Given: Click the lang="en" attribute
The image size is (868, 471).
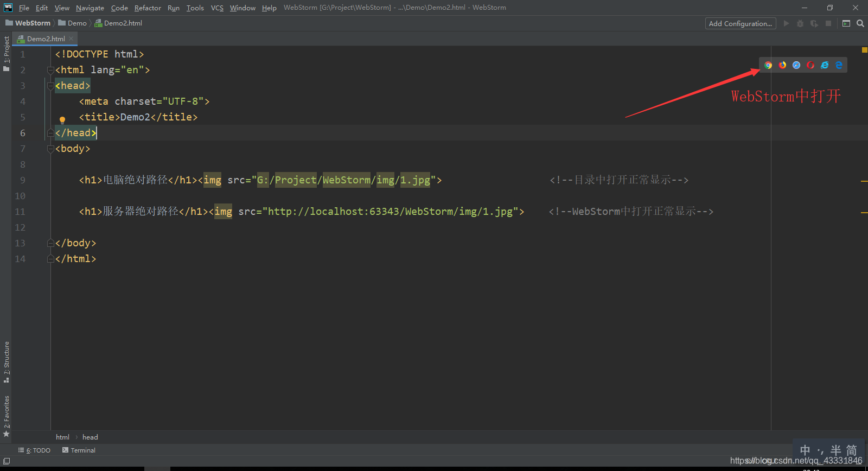Looking at the screenshot, I should pyautogui.click(x=117, y=70).
